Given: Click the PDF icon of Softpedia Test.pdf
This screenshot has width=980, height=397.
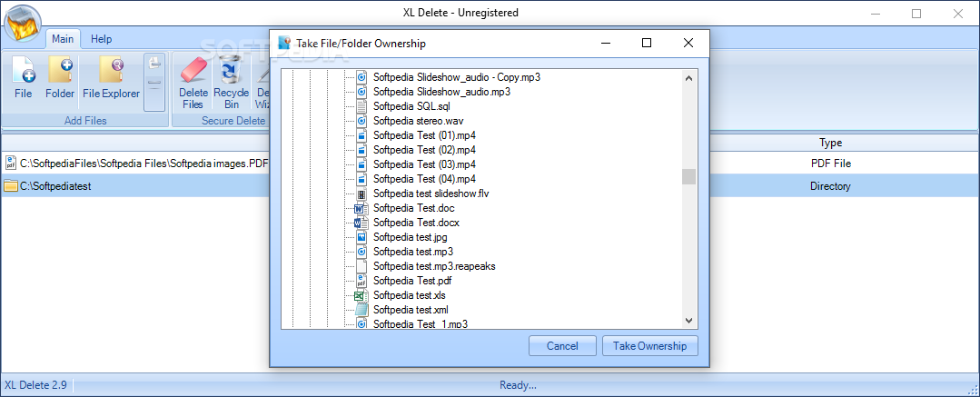Looking at the screenshot, I should [x=361, y=280].
